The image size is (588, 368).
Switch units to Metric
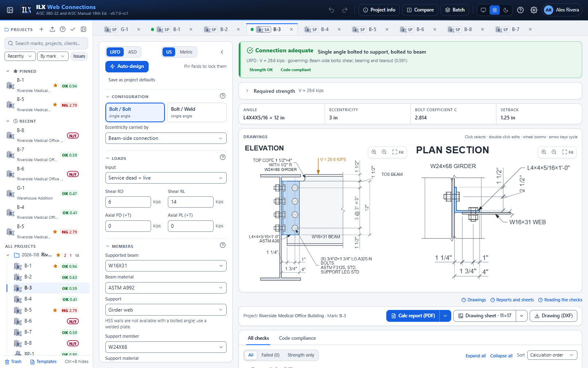186,52
